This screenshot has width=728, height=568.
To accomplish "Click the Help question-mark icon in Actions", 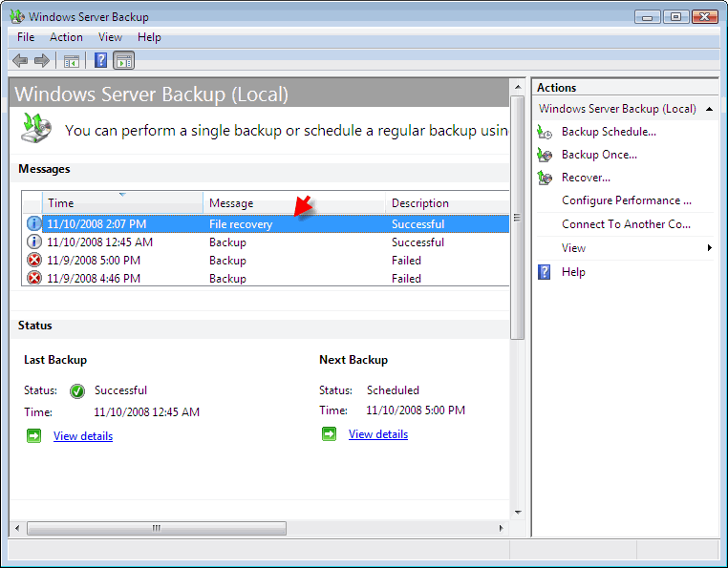I will [545, 272].
